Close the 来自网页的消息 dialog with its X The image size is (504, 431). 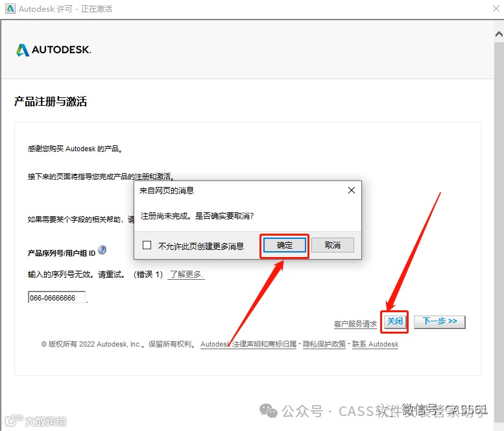352,190
